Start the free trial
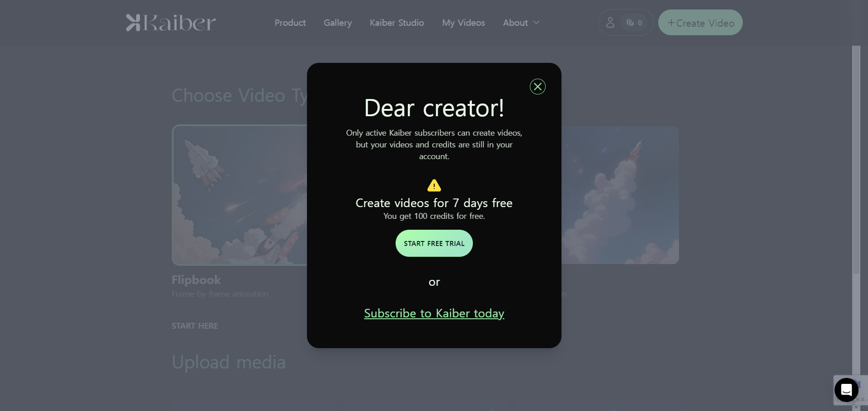 coord(434,243)
